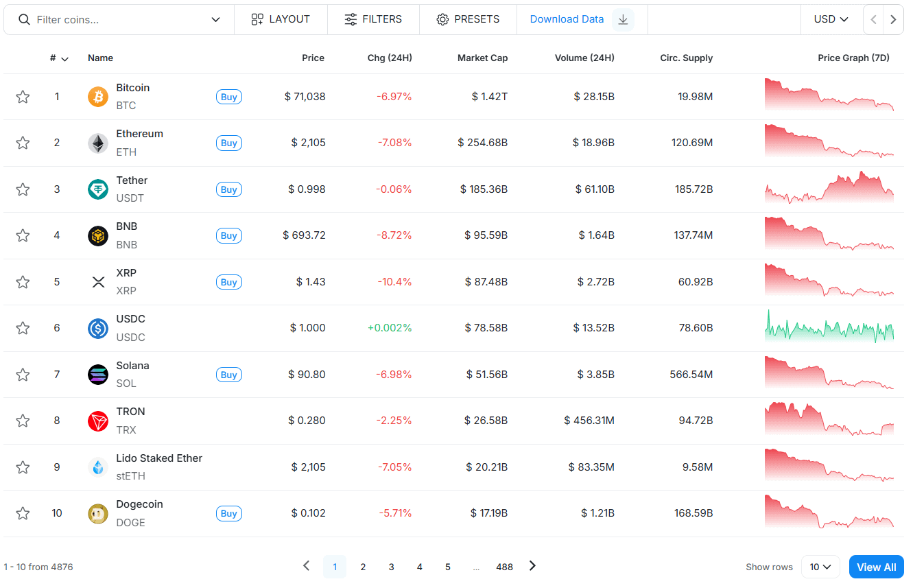913x588 pixels.
Task: Go to page 3 in pagination
Action: pos(391,567)
